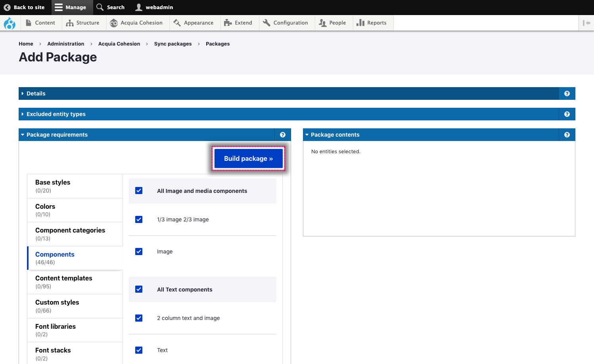Screen dimensions: 594x364
Task: Select the Components tab
Action: click(x=75, y=258)
